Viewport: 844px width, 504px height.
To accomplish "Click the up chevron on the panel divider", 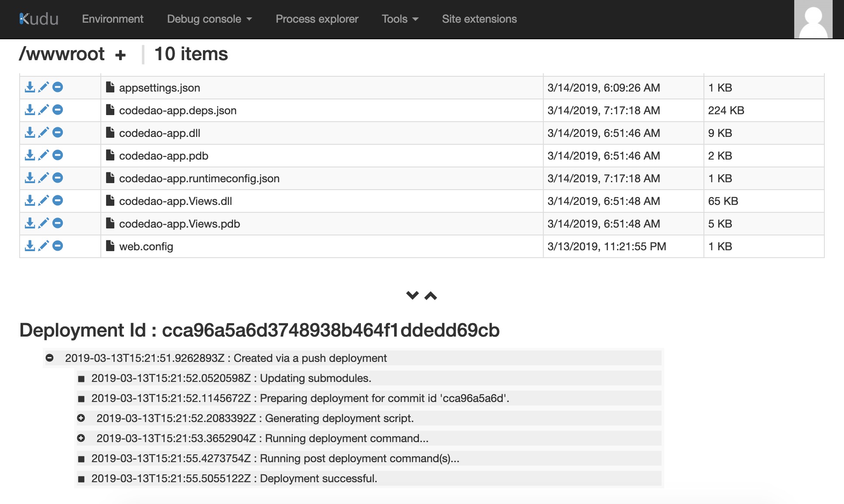I will [431, 296].
